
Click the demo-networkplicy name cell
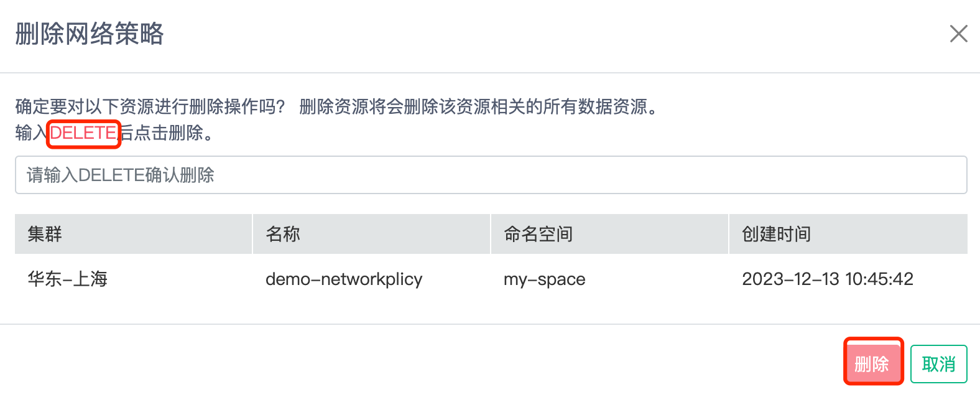coord(344,279)
